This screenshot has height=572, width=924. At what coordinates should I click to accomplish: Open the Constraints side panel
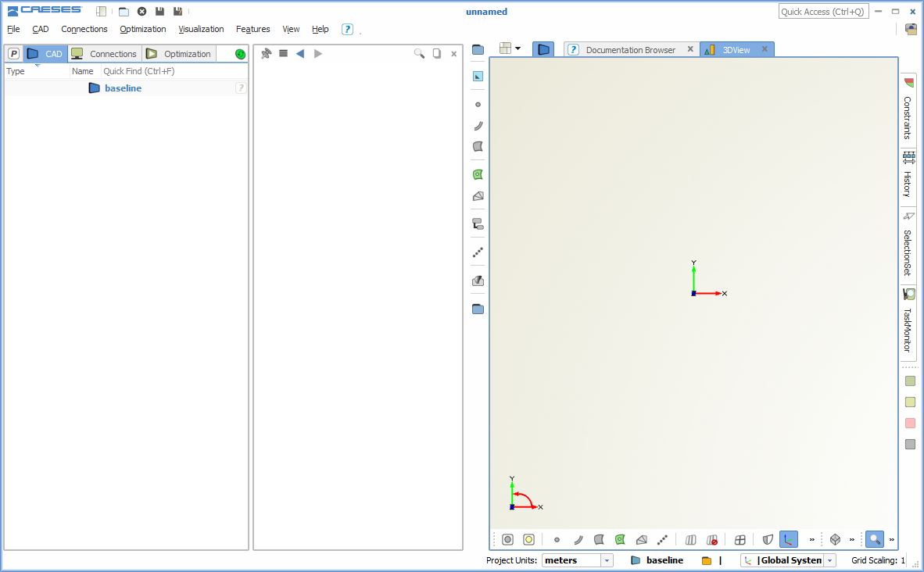[x=908, y=110]
